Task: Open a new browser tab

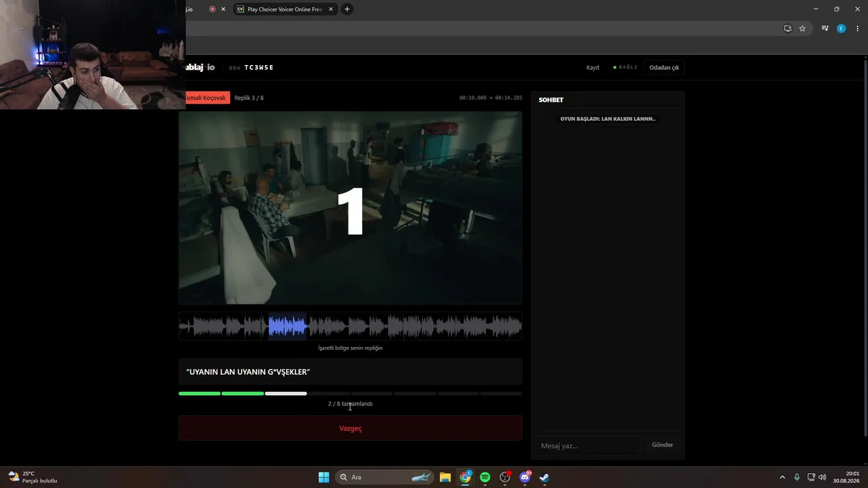Action: tap(347, 9)
